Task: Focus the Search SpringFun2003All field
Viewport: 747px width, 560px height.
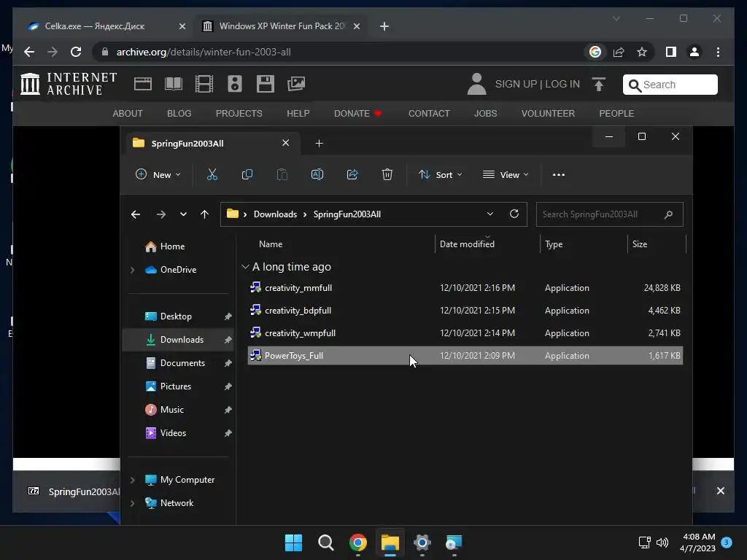Action: (x=609, y=214)
